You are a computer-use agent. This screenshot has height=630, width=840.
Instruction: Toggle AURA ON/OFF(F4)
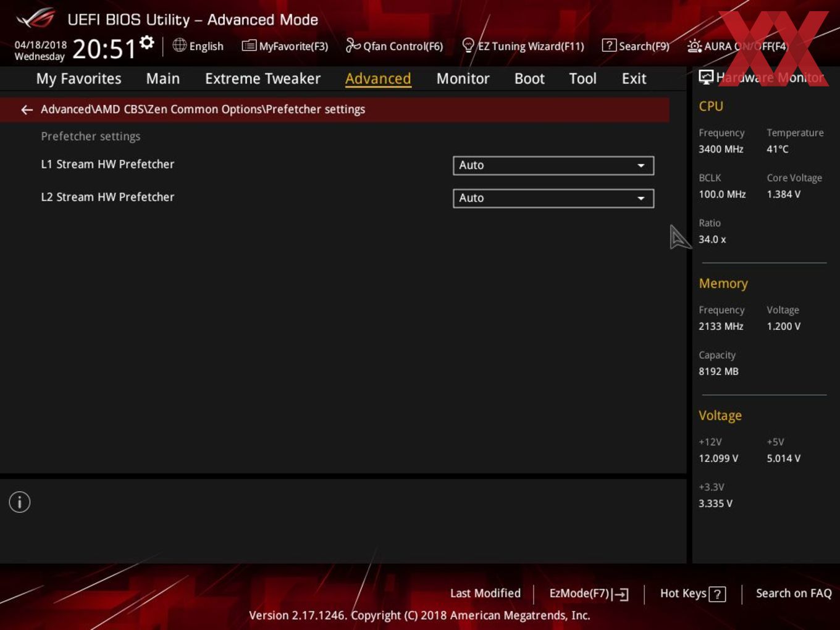tap(737, 46)
